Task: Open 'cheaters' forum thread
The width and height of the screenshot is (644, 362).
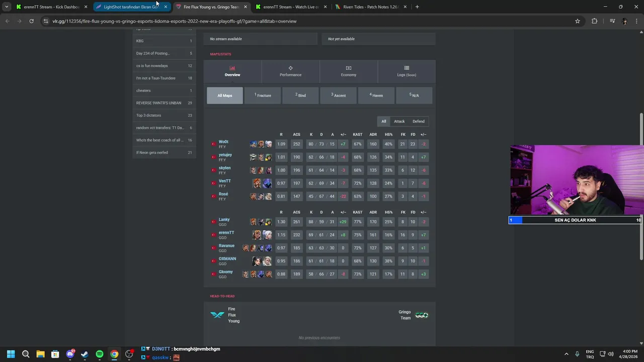Action: point(164,90)
